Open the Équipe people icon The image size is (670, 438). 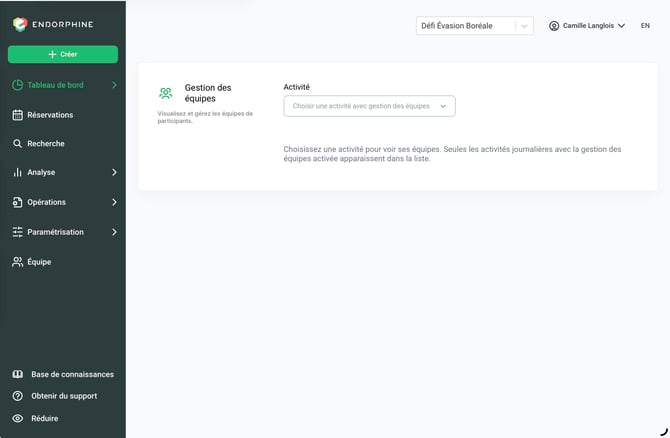[18, 262]
